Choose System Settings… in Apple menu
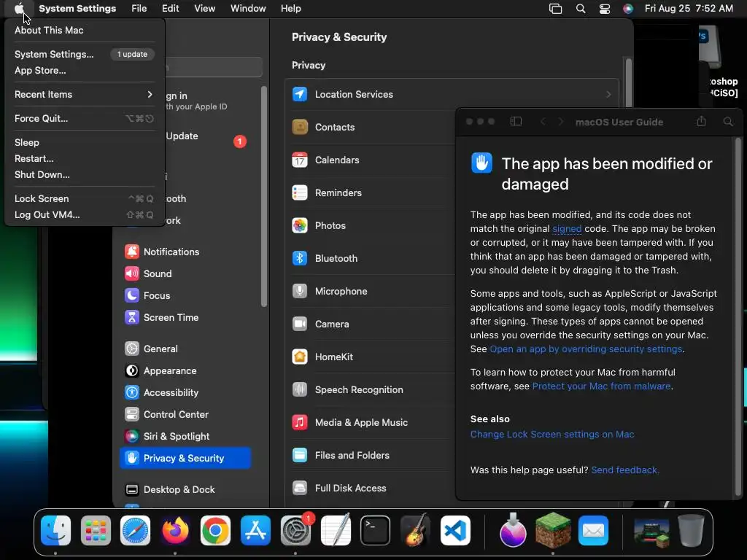 click(85, 54)
